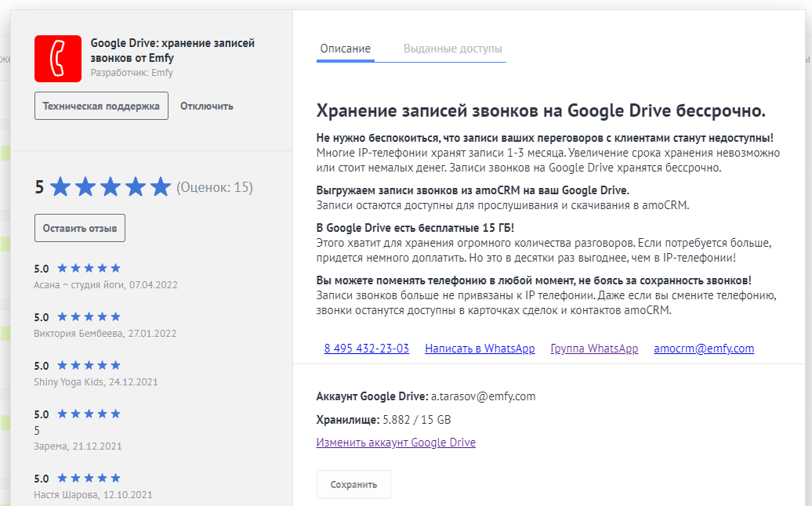The image size is (812, 506).
Task: Click the stars of Настя Шарова's review
Action: [x=89, y=478]
